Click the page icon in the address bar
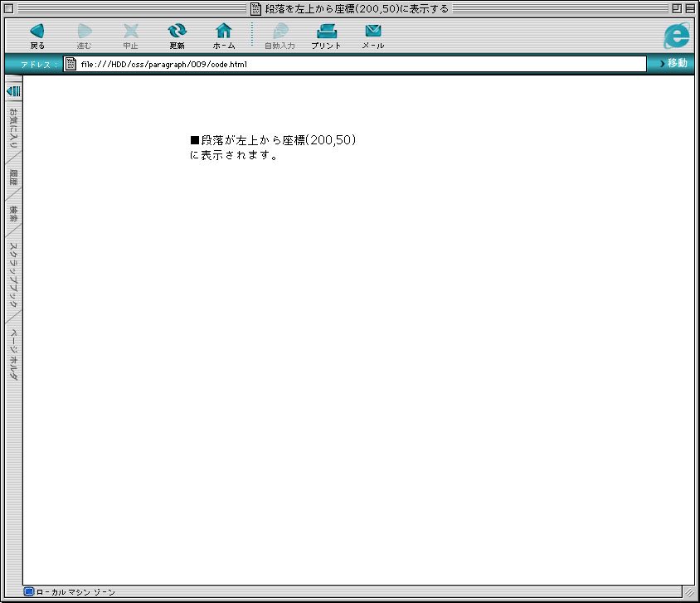This screenshot has width=700, height=603. click(x=71, y=64)
